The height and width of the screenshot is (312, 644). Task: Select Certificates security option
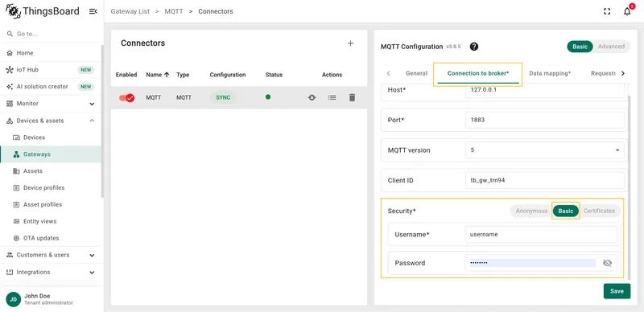pyautogui.click(x=599, y=211)
